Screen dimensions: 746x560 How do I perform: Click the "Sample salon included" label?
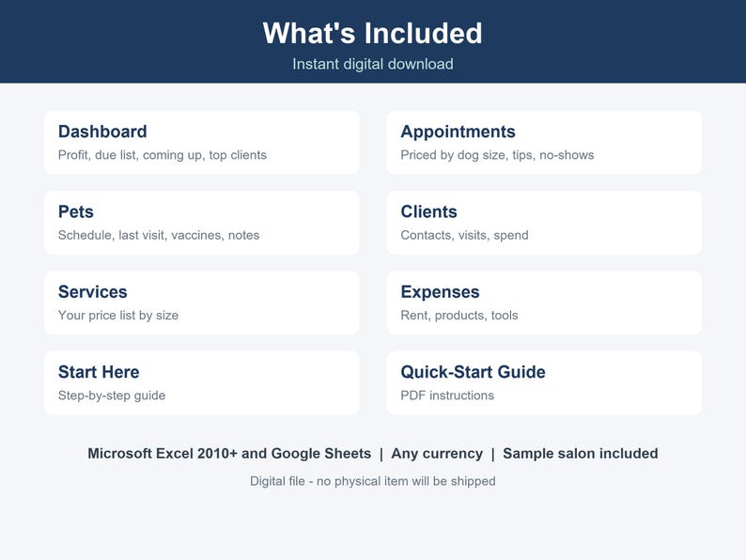pyautogui.click(x=581, y=454)
